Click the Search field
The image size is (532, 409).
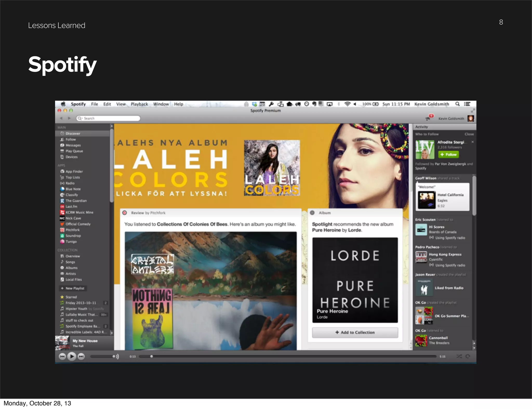108,118
